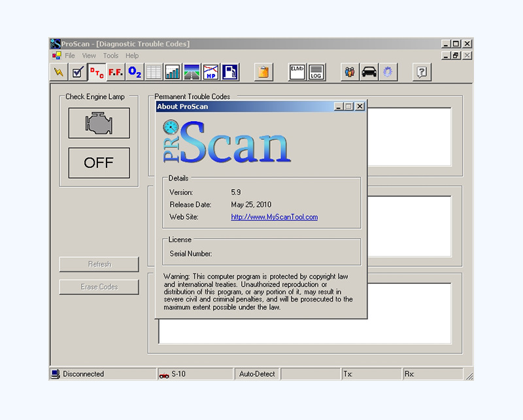This screenshot has height=420, width=523.
Task: Click the S-10 vehicle status text
Action: coord(178,374)
